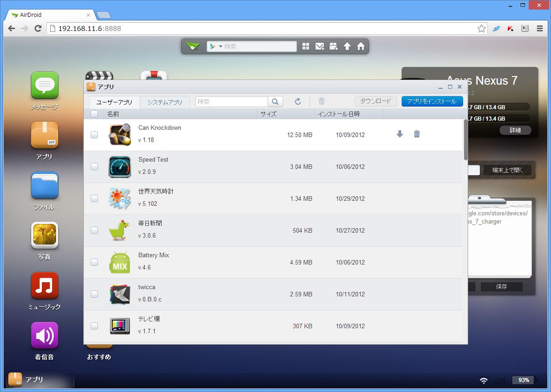Click the top toolbar search field
Image resolution: width=551 pixels, height=392 pixels.
click(260, 46)
